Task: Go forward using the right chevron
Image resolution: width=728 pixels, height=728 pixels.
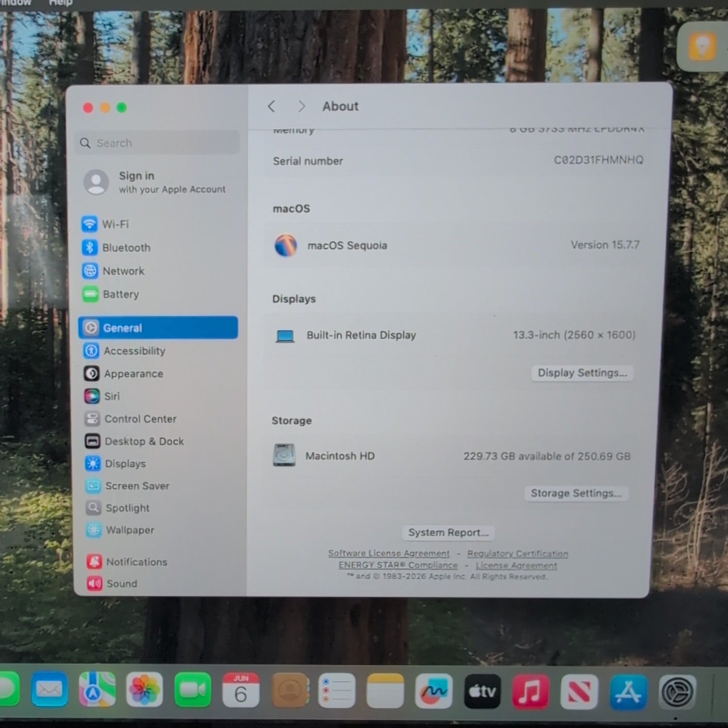Action: [301, 106]
